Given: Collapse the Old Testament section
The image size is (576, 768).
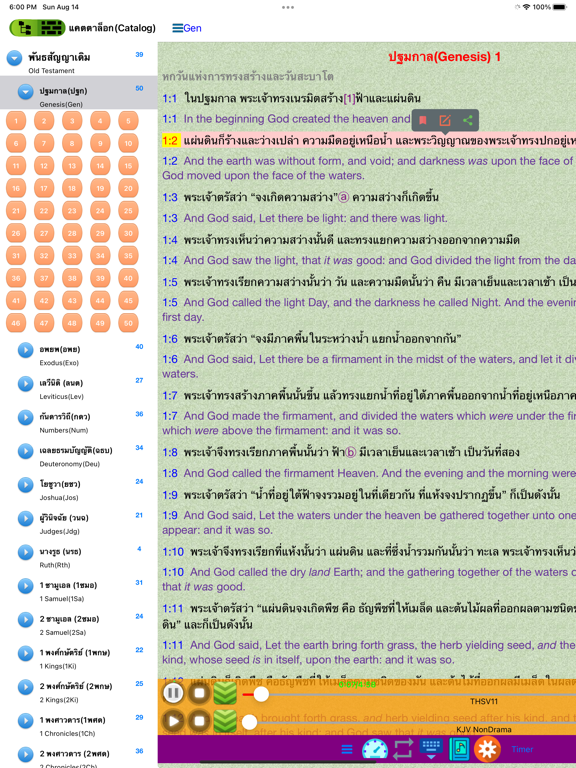Looking at the screenshot, I should click(x=14, y=58).
